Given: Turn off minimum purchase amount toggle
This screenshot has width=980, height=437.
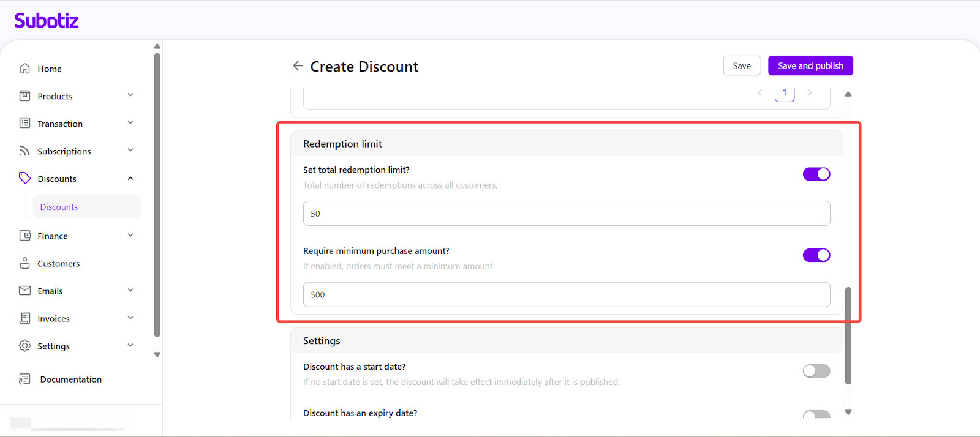Looking at the screenshot, I should pos(816,255).
